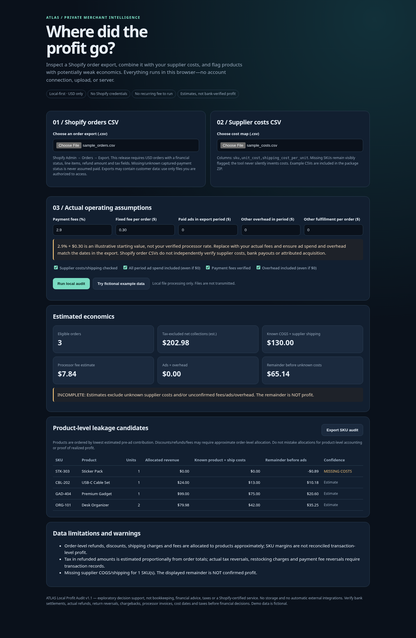Click the Known product + ship costs header
416x638 pixels.
[x=220, y=460]
